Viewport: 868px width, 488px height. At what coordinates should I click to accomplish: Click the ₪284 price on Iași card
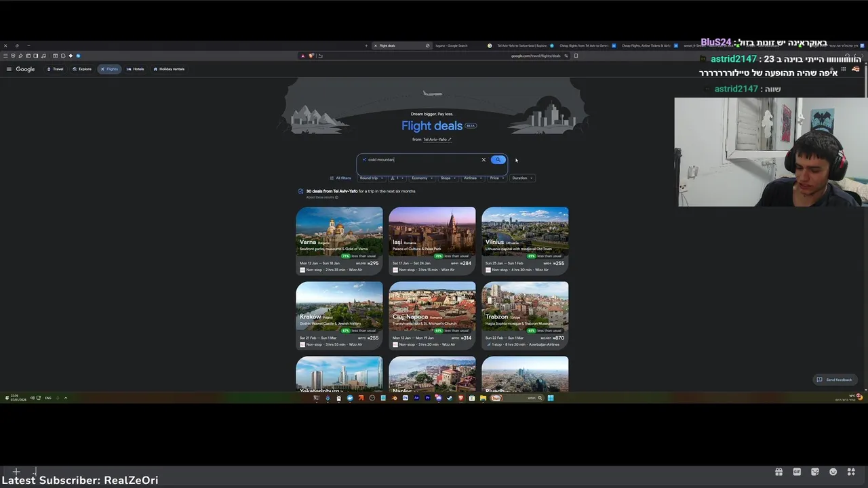click(x=466, y=263)
